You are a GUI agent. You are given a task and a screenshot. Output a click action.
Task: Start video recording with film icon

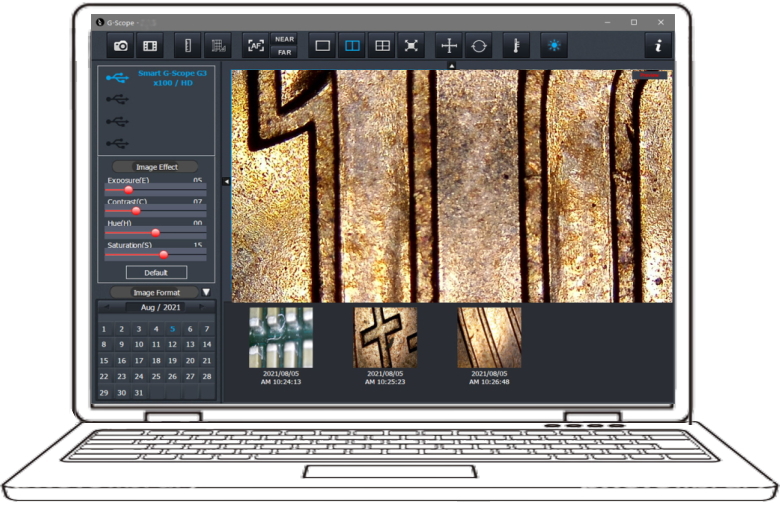(x=150, y=46)
